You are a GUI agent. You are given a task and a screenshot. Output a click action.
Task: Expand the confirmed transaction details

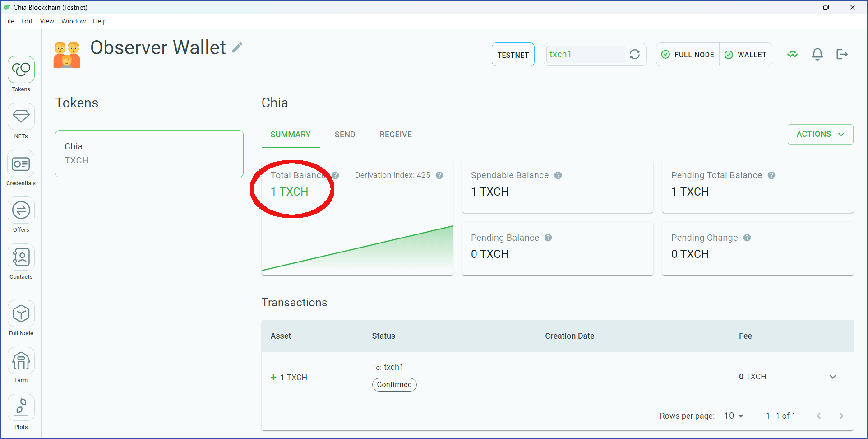pyautogui.click(x=832, y=376)
